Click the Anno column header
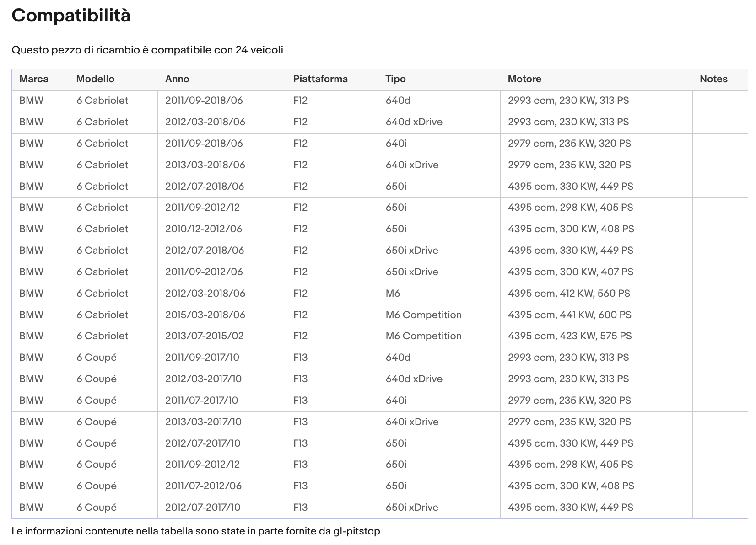756x545 pixels. pos(177,79)
